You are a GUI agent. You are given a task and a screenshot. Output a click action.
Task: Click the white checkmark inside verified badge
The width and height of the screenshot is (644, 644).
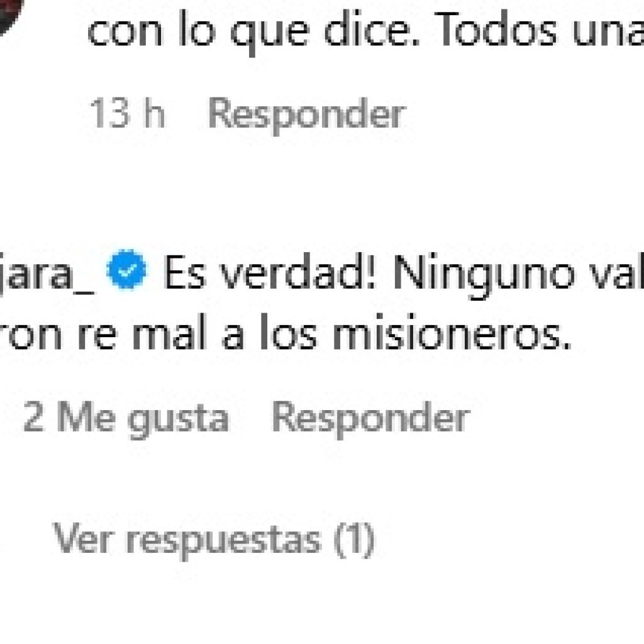click(x=126, y=270)
